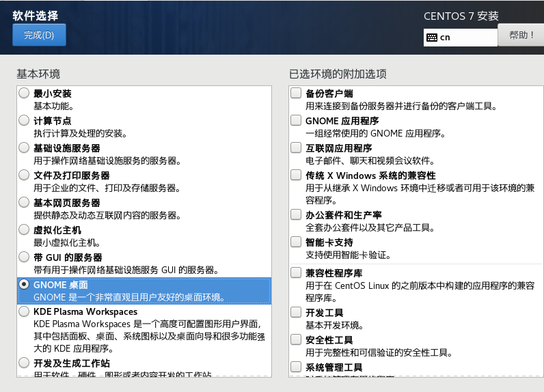Click the 软件选择 page title
The image size is (544, 392).
tap(36, 16)
